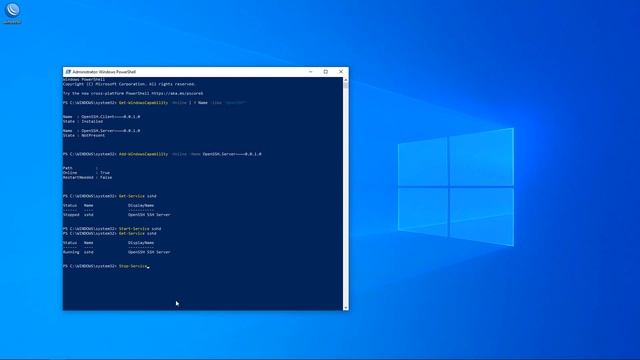Click the 'Administrator: Windows PowerShell' title text

pos(104,72)
